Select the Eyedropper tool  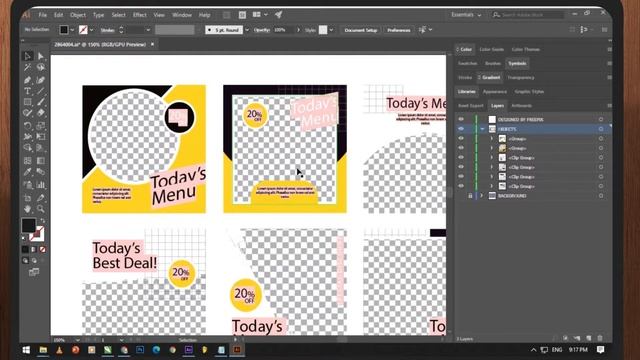pos(28,172)
